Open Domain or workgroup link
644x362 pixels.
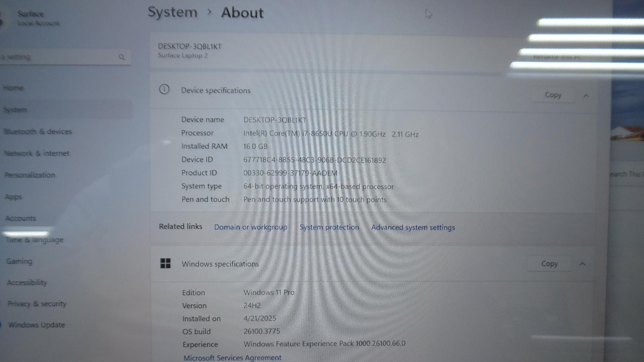[251, 227]
